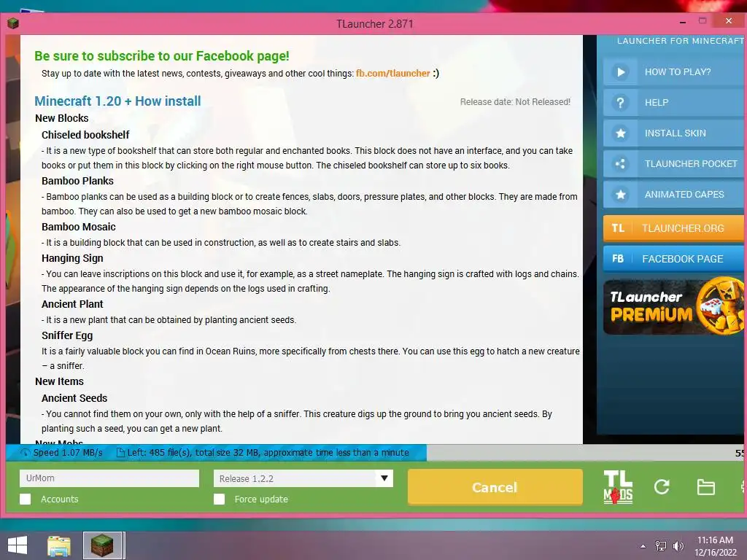Click the Hanging Sign heading
This screenshot has height=560, width=747.
pyautogui.click(x=72, y=258)
